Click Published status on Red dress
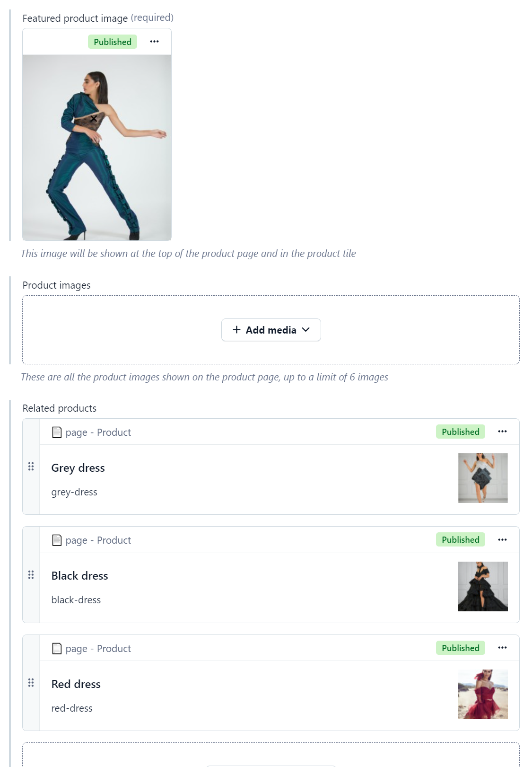 click(x=460, y=648)
